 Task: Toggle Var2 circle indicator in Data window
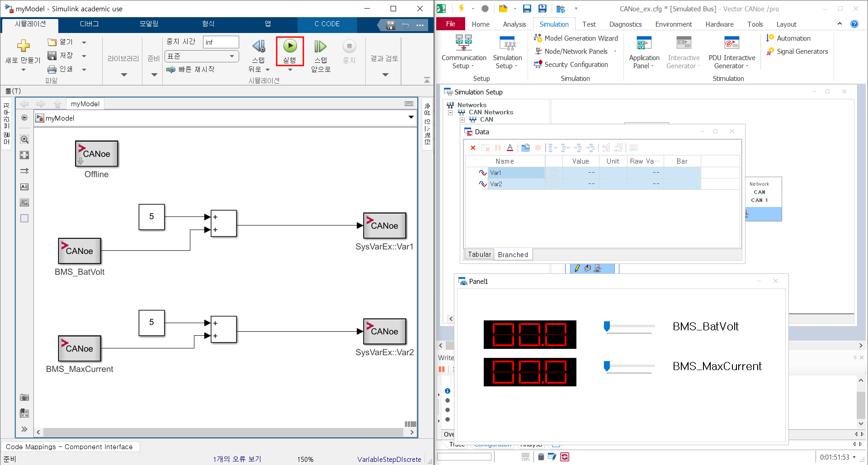554,184
